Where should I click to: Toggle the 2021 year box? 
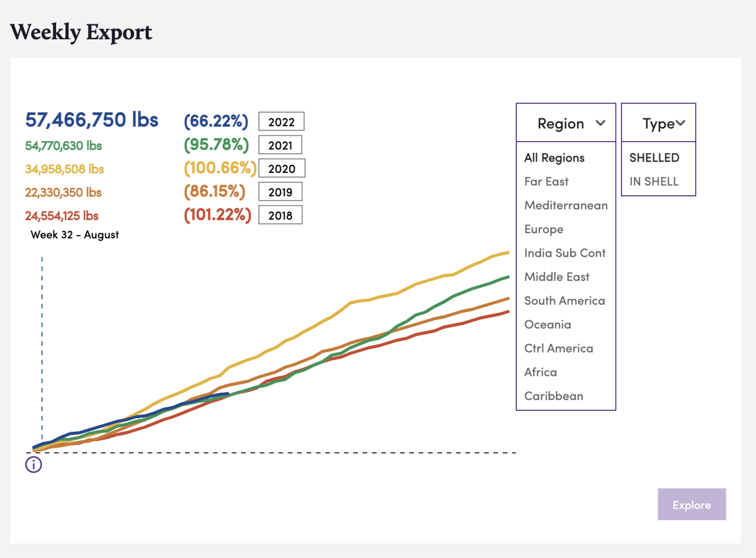280,145
